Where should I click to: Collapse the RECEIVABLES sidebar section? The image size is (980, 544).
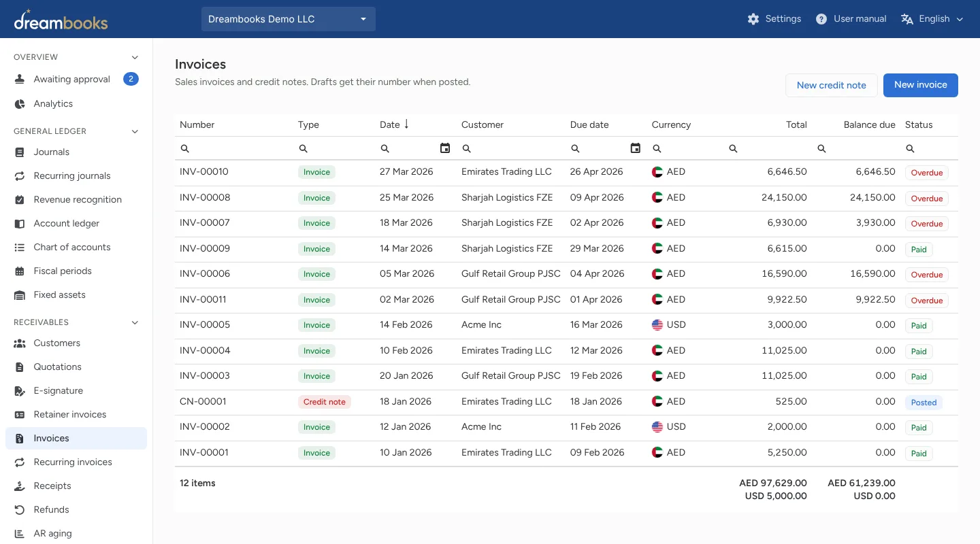pos(135,322)
